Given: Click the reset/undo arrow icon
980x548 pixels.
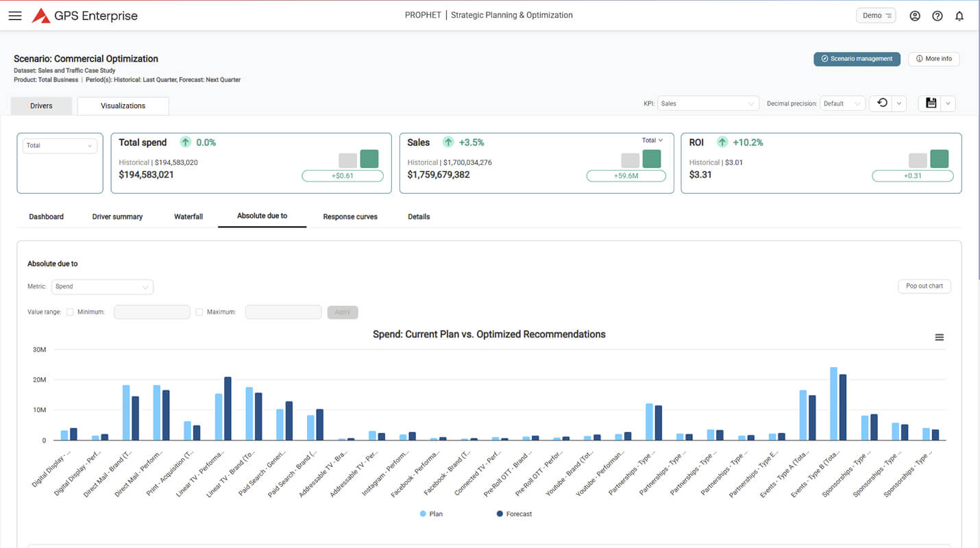Looking at the screenshot, I should click(x=882, y=103).
